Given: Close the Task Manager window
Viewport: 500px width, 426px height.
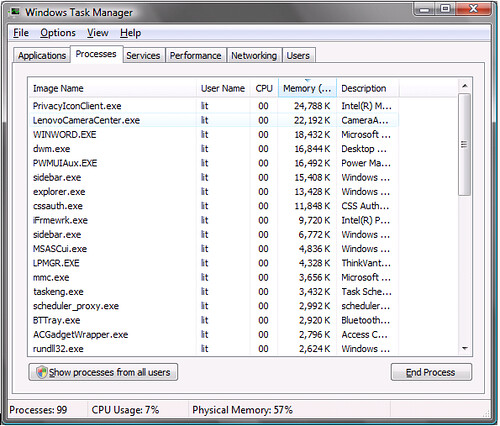Looking at the screenshot, I should 473,9.
